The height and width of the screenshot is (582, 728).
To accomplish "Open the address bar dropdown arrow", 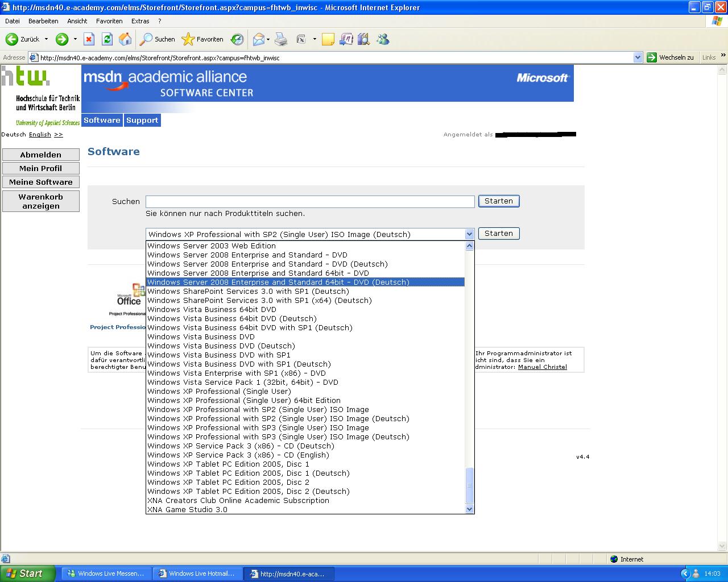I will coord(638,57).
